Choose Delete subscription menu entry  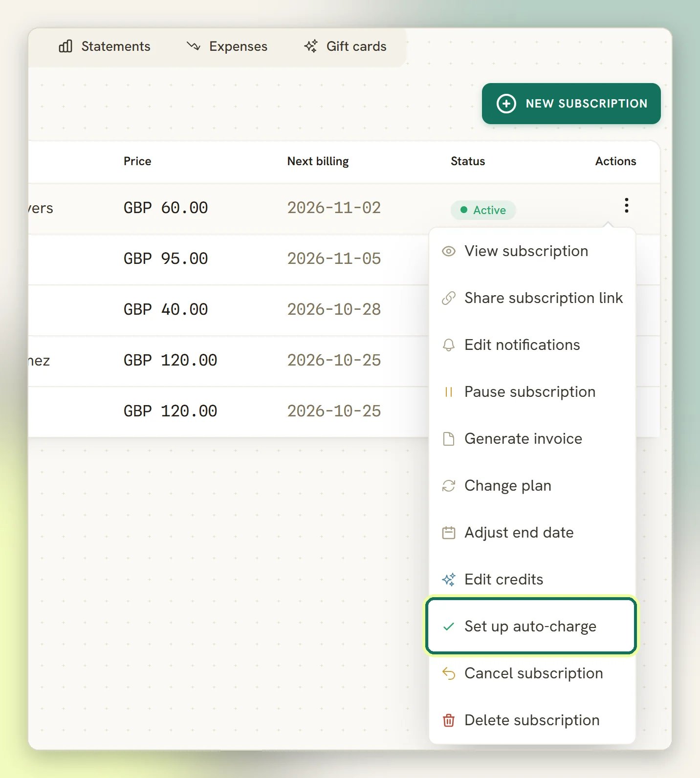[x=532, y=720]
